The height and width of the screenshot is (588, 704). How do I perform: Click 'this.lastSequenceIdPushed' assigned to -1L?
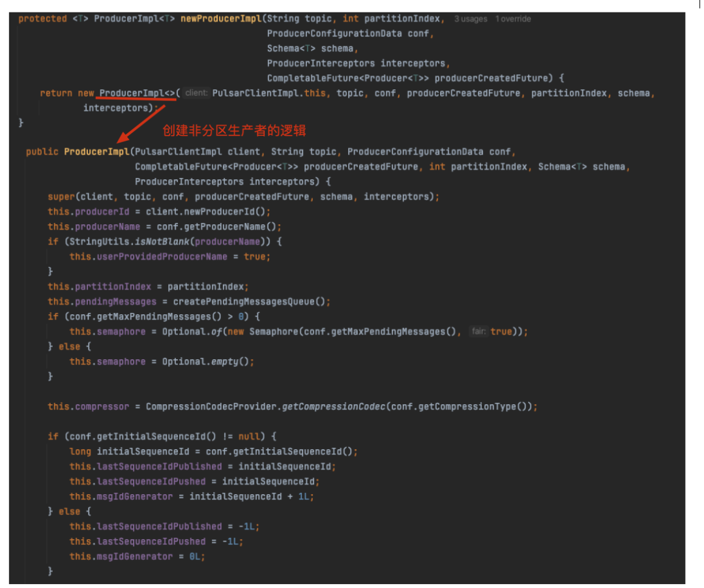coord(138,541)
